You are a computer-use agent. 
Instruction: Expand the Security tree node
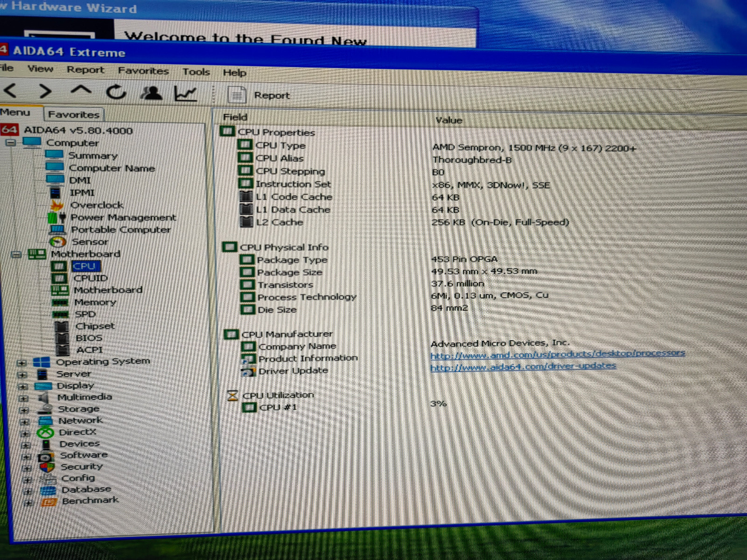(27, 468)
